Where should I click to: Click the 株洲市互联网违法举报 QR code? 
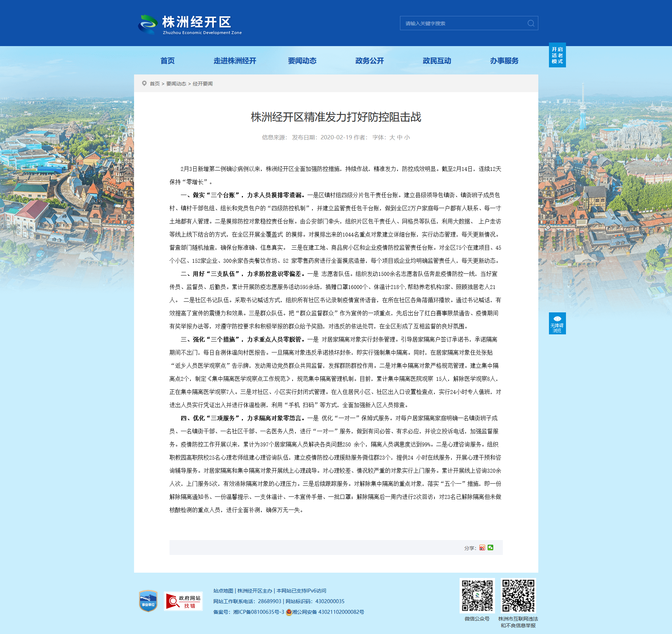point(518,596)
